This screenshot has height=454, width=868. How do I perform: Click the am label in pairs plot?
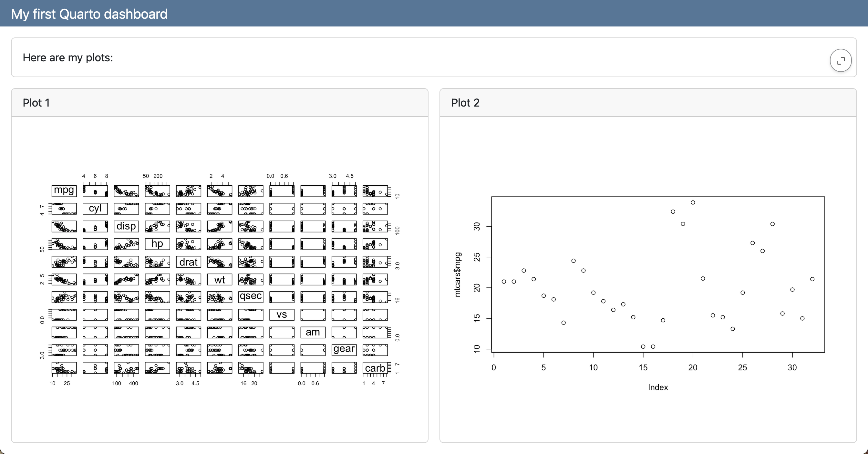(313, 332)
